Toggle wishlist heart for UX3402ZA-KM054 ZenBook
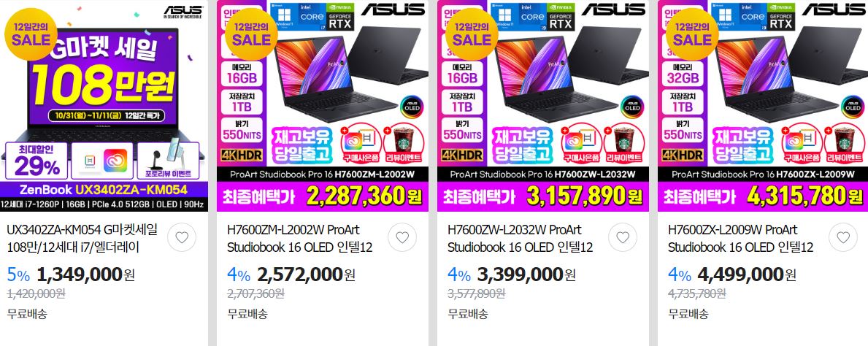Screen dimensions: 868x346 [182, 237]
